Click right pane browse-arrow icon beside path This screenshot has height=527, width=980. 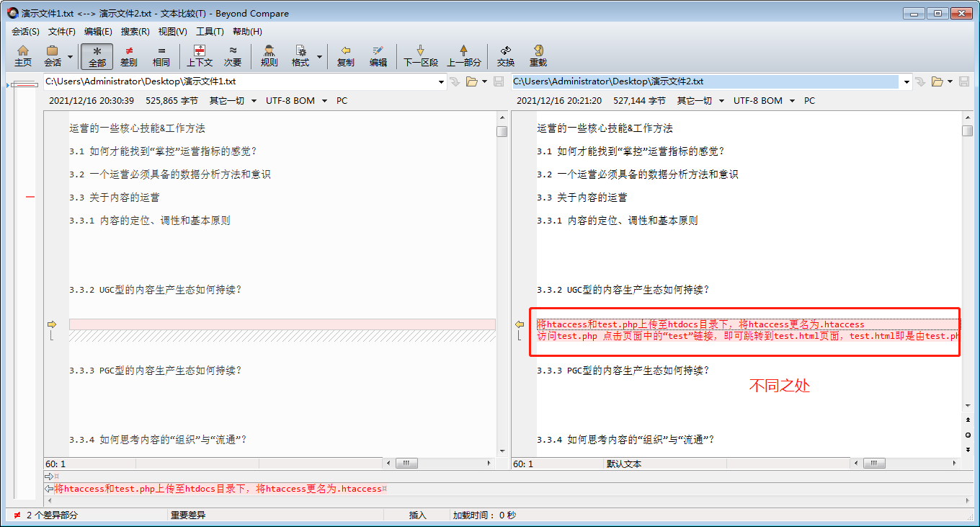919,81
